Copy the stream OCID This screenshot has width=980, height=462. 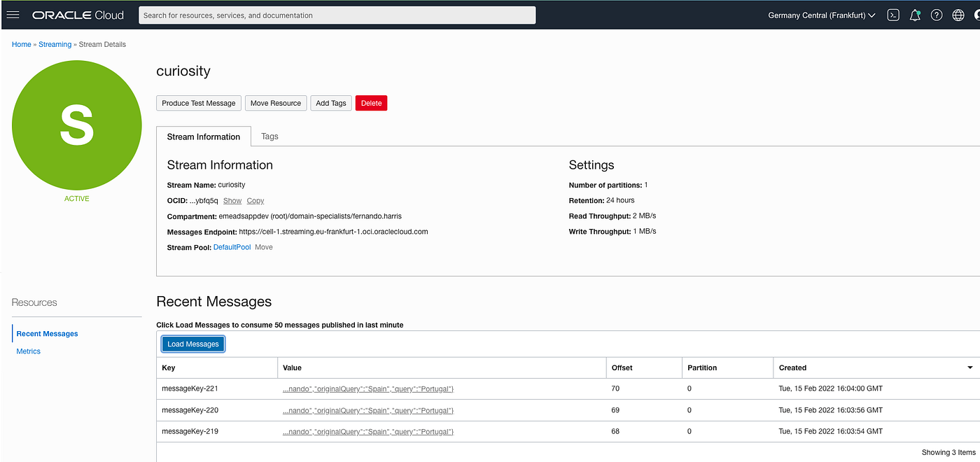255,201
